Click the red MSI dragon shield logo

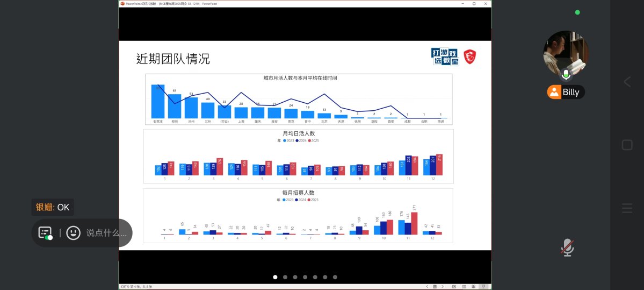tap(470, 57)
